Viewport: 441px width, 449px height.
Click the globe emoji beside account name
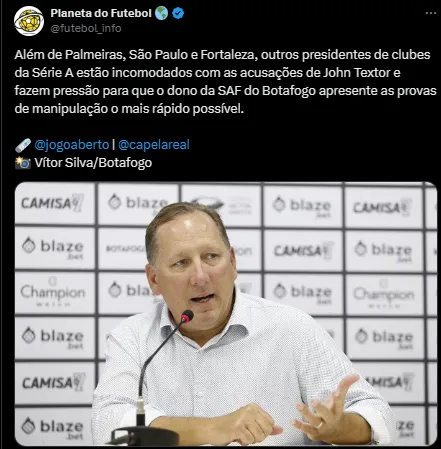click(x=162, y=13)
